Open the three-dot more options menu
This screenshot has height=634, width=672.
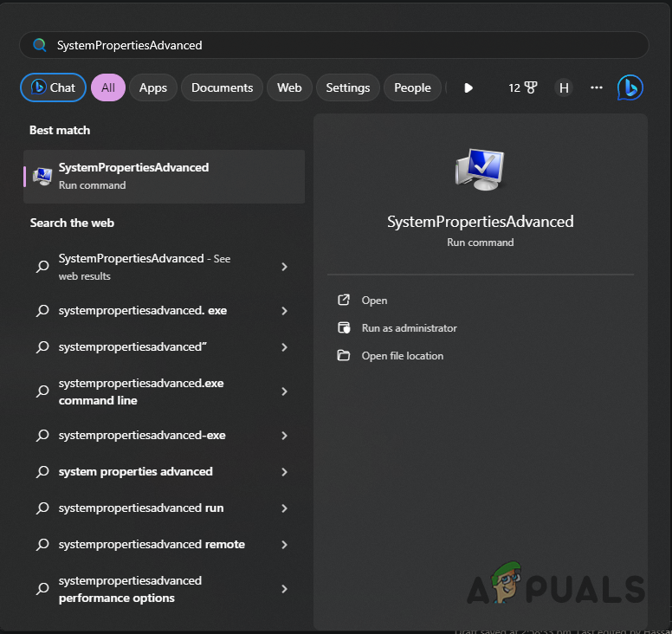click(x=596, y=87)
